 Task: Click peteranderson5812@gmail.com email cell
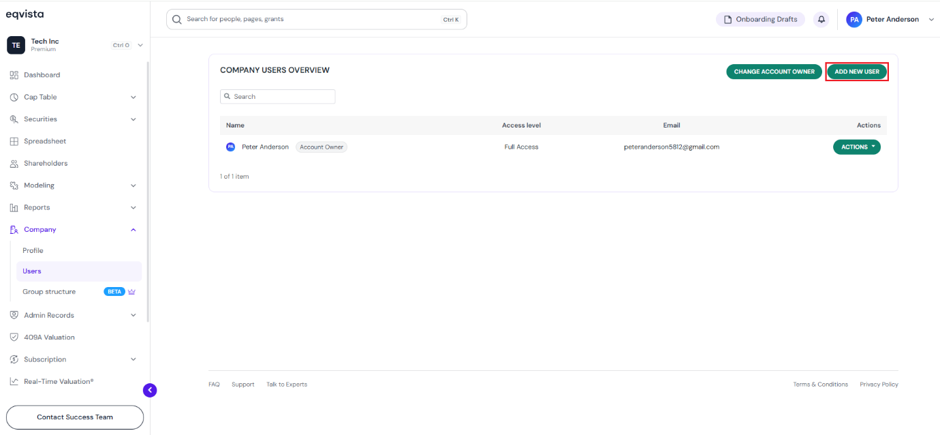point(671,147)
